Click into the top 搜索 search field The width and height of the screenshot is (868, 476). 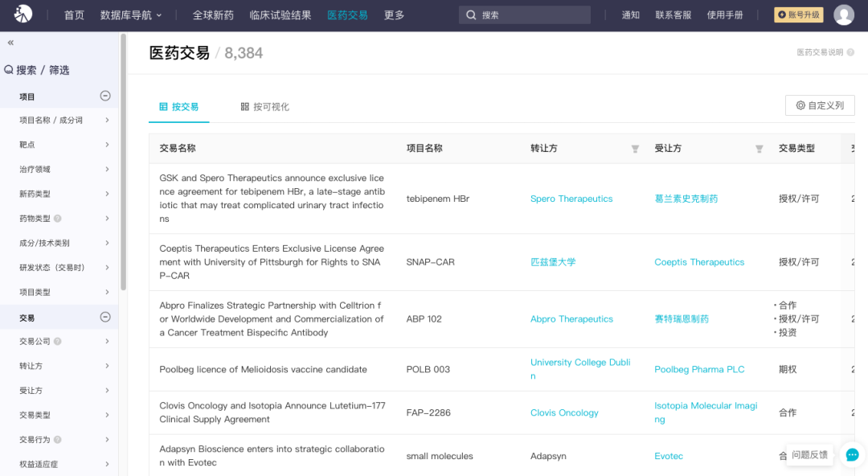tap(525, 15)
